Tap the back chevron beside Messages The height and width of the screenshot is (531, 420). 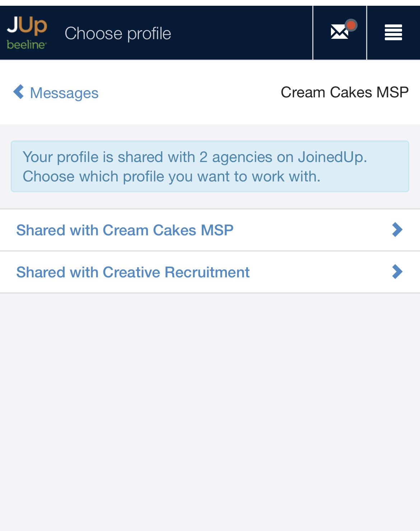(19, 92)
